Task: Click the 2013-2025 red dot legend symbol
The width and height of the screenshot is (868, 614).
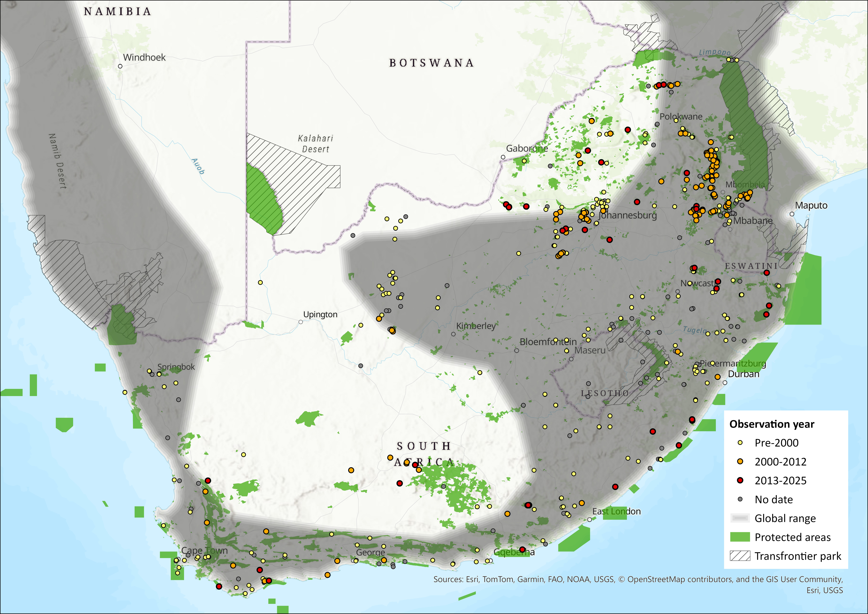Action: pyautogui.click(x=740, y=480)
